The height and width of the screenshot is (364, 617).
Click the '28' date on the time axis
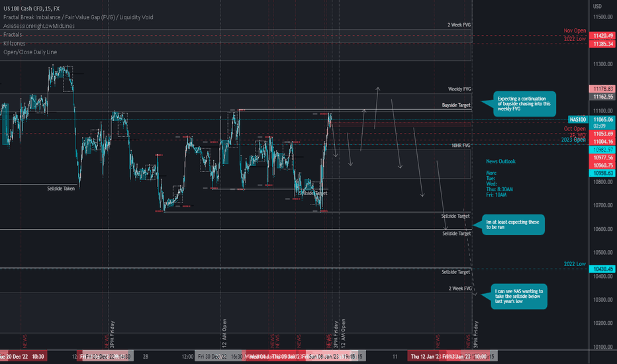tap(146, 357)
